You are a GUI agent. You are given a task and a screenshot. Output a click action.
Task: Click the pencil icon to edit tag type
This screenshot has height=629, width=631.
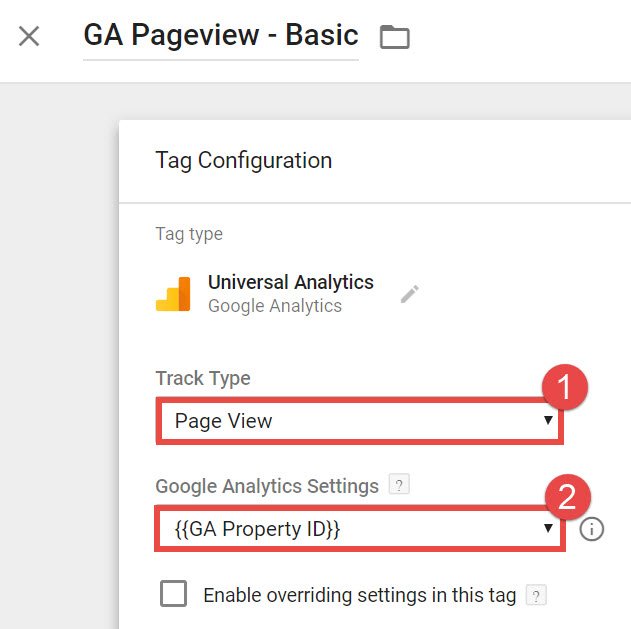[410, 293]
